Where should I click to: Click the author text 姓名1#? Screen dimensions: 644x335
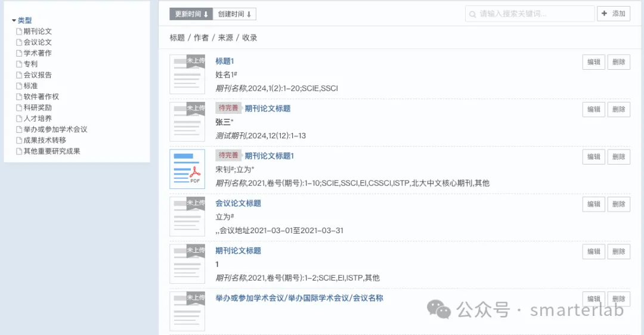point(227,75)
